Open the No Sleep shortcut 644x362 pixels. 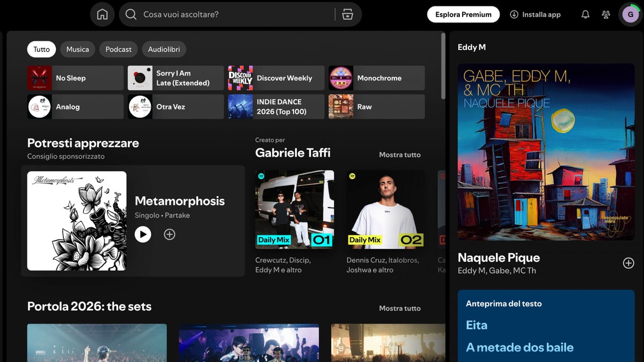pos(75,78)
